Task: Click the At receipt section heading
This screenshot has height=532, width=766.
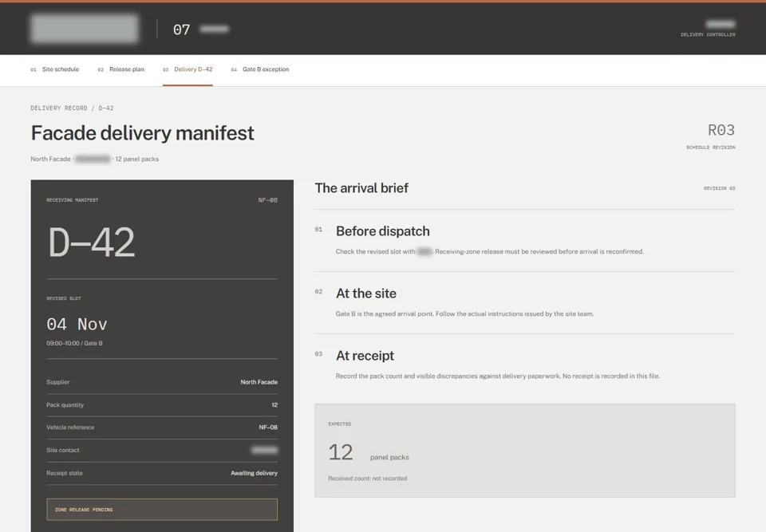Action: point(365,356)
